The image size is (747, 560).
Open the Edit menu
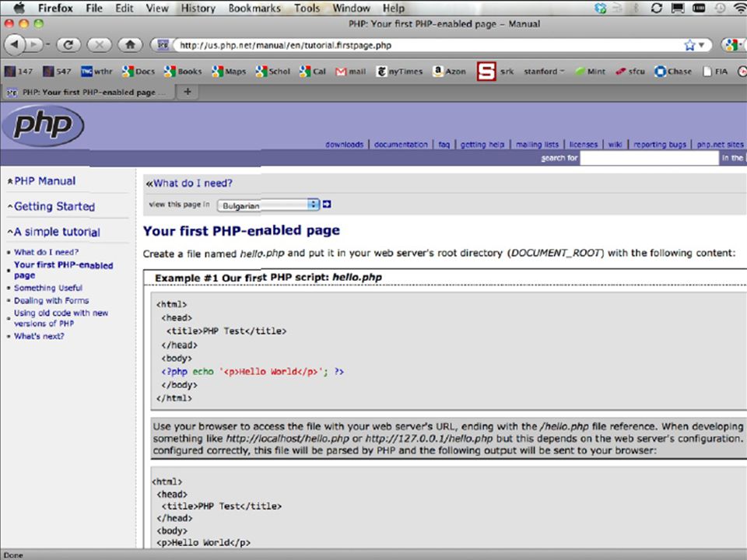(124, 8)
